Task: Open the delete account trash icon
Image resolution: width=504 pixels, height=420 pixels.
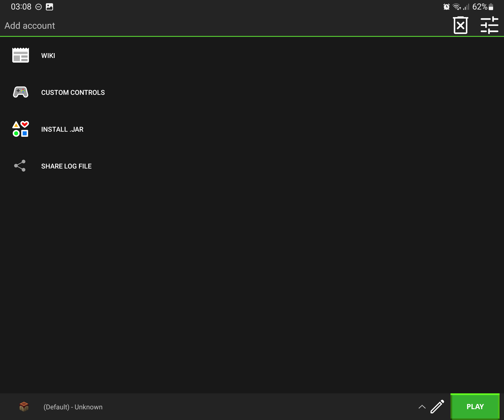Action: pos(460,25)
